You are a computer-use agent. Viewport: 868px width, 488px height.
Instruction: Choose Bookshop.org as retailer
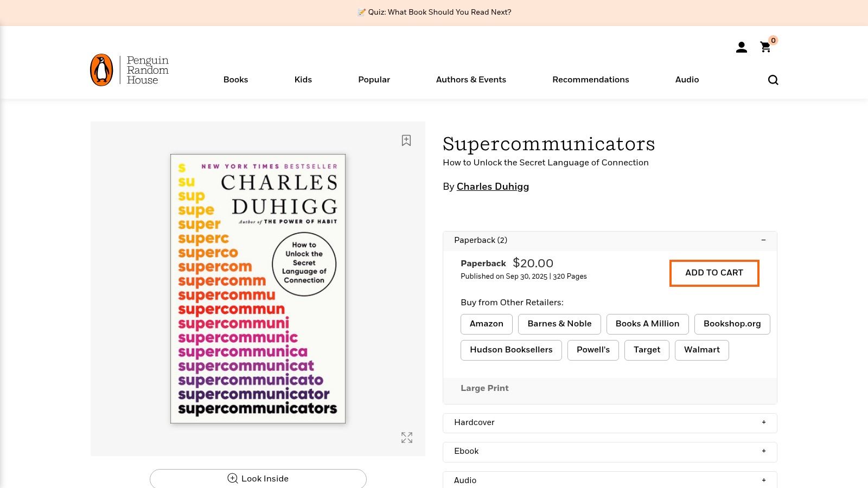pos(732,324)
